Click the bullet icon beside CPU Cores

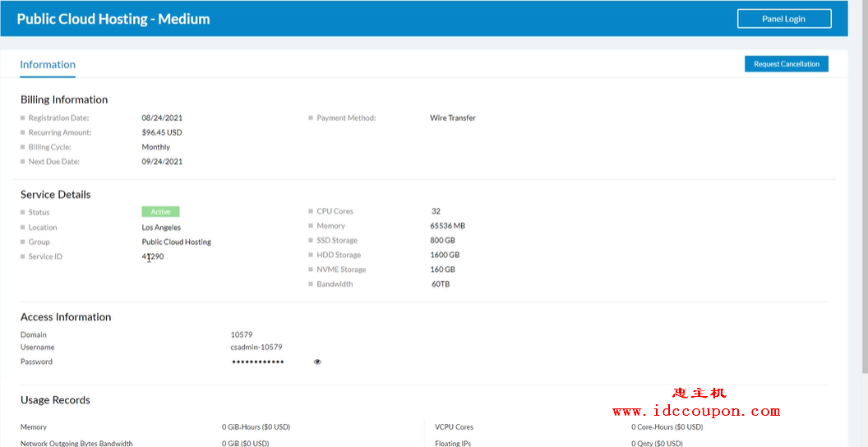pos(311,211)
